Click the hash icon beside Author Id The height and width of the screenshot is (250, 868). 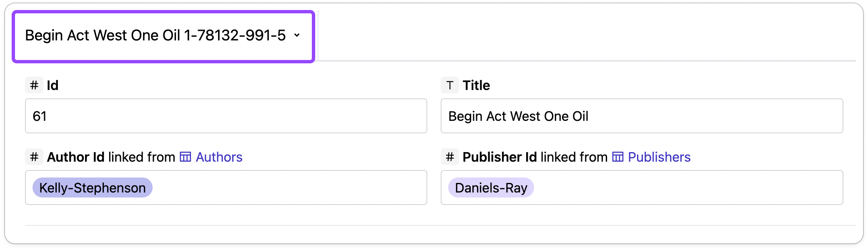tap(34, 157)
